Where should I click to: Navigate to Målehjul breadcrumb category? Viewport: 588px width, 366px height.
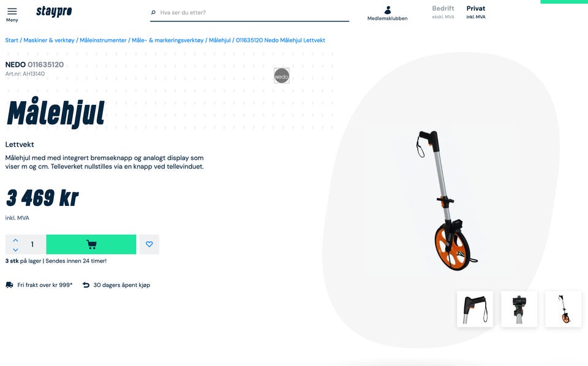[x=220, y=40]
